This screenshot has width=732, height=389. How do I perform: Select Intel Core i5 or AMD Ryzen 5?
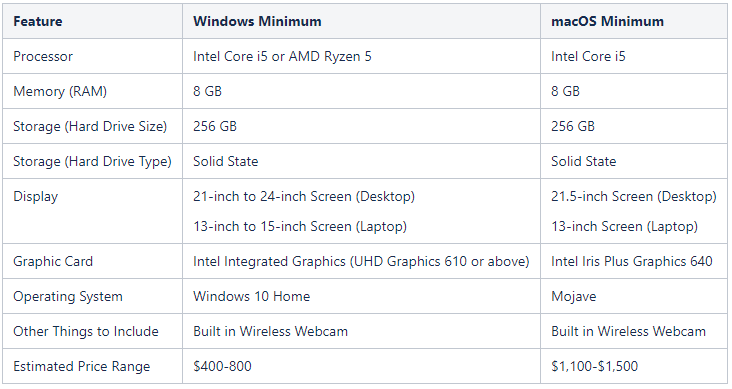pos(282,57)
